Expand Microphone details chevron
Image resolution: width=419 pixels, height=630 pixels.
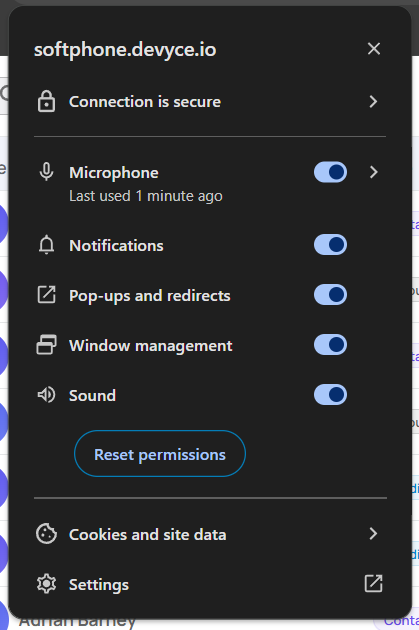374,172
